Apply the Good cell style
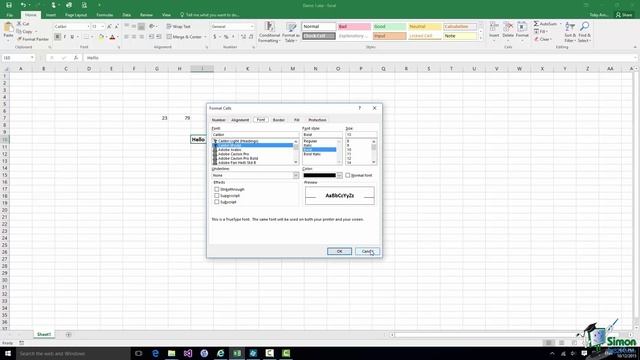This screenshot has height=360, width=640. point(389,27)
